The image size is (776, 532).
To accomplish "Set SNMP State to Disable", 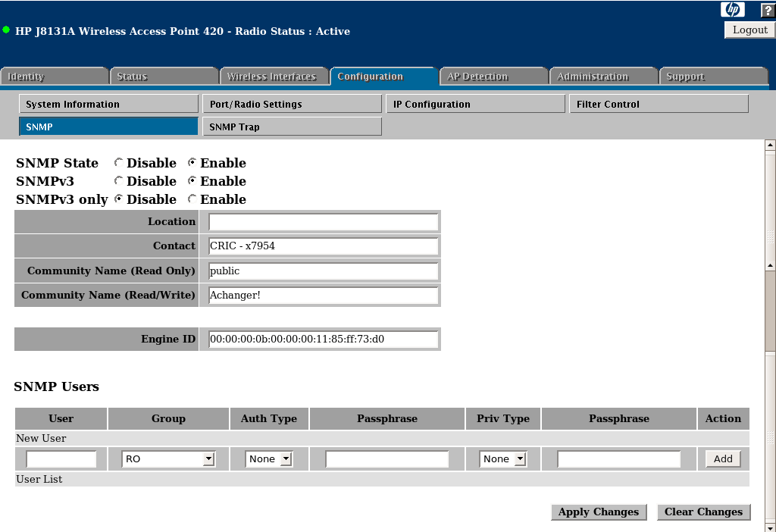I will tap(118, 163).
